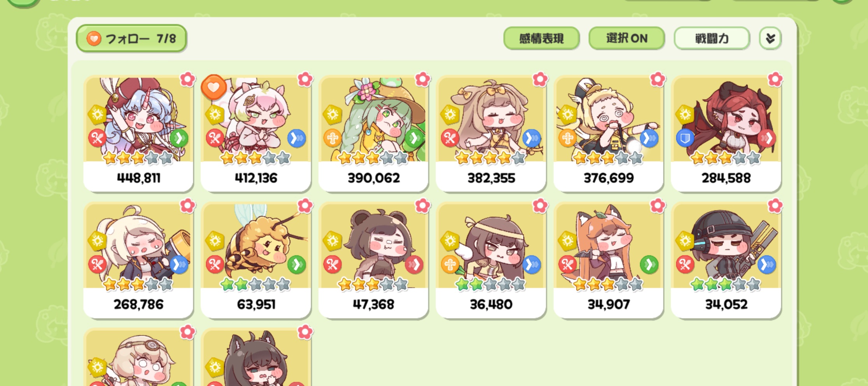Select goggles character card in bottom row

(138, 357)
